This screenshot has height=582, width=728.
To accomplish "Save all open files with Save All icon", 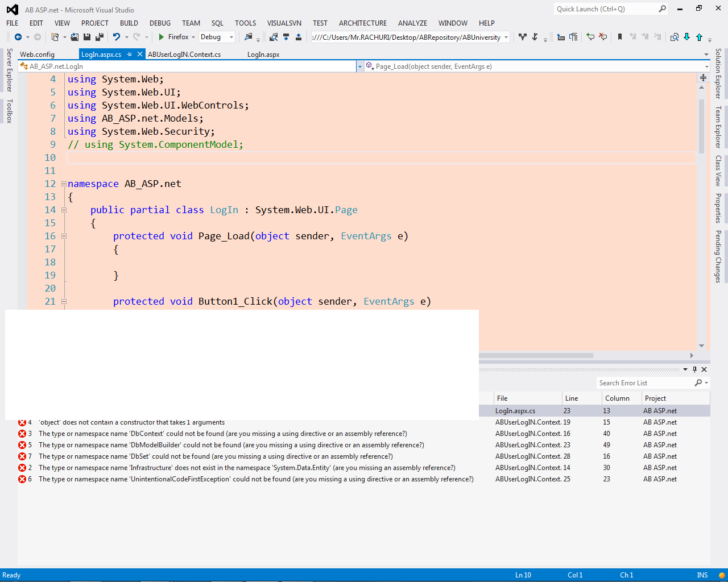I will coord(99,36).
